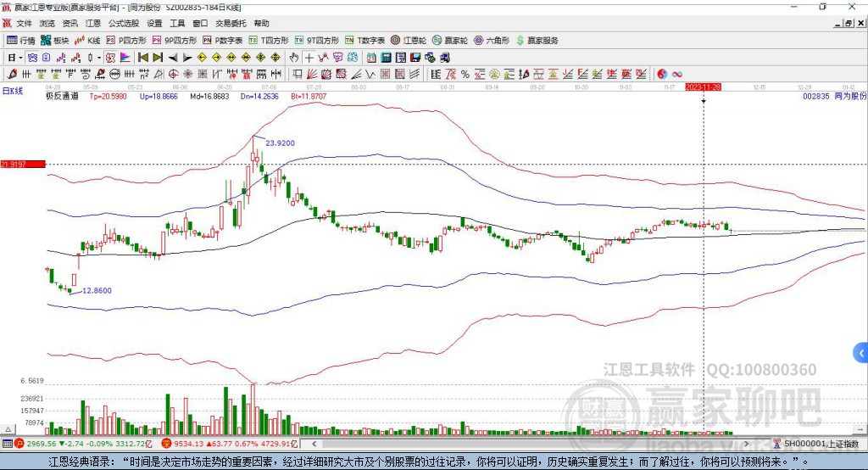Click the 沪 index 2969.56 status entry
868x470 pixels.
point(84,444)
